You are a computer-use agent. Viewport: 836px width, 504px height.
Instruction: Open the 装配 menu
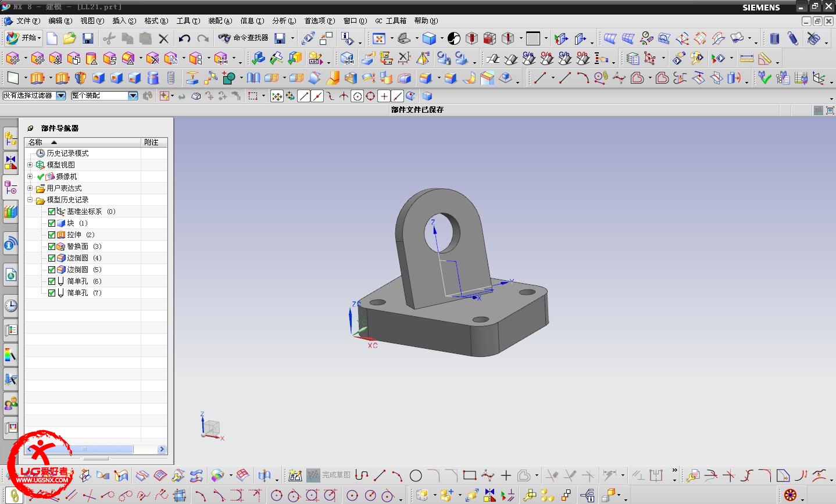[x=220, y=21]
